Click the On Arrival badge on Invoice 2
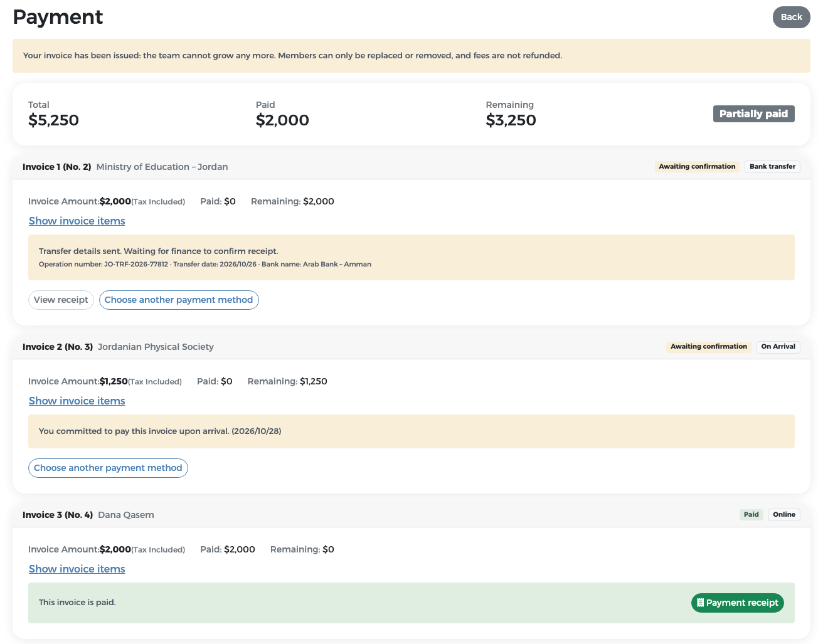The width and height of the screenshot is (823, 644). [x=778, y=347]
